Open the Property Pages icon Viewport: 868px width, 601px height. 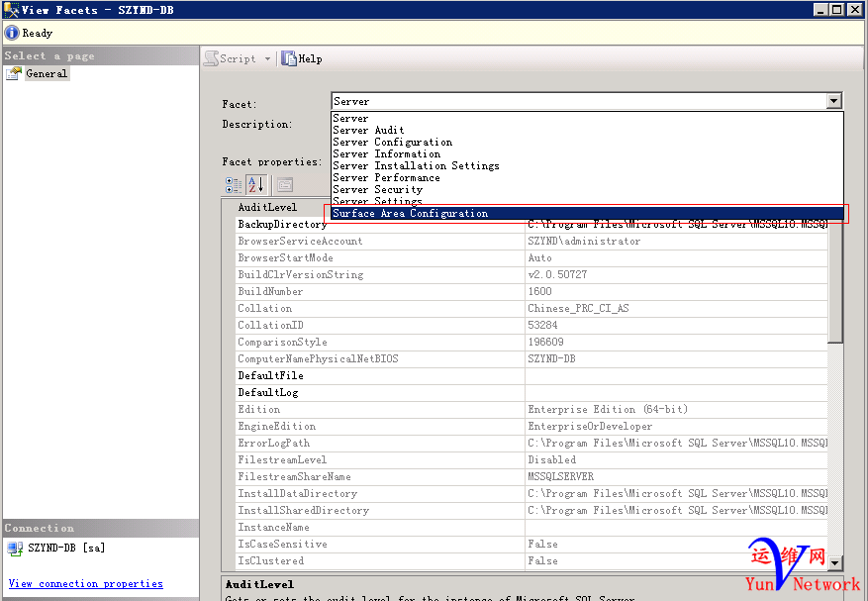click(285, 185)
